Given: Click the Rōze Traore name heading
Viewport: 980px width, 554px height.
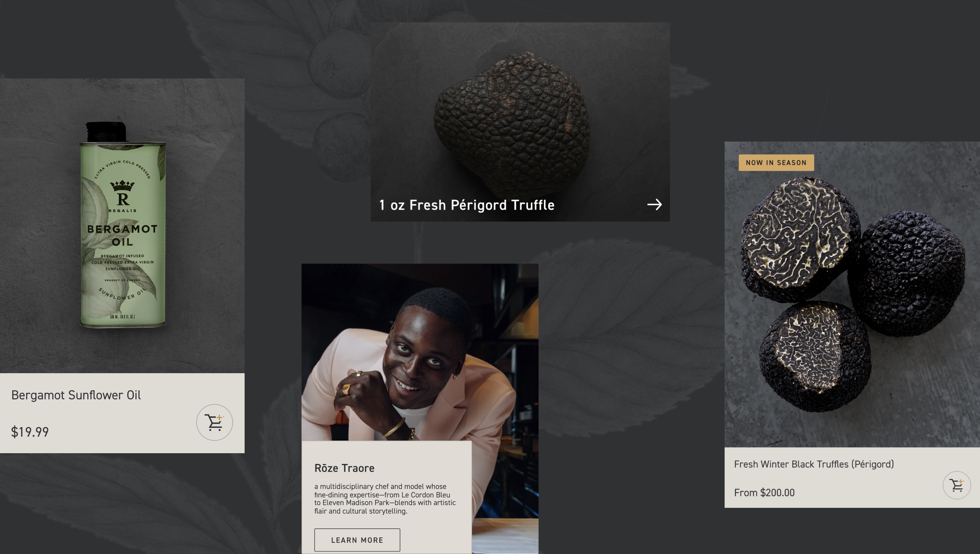Looking at the screenshot, I should [x=344, y=468].
